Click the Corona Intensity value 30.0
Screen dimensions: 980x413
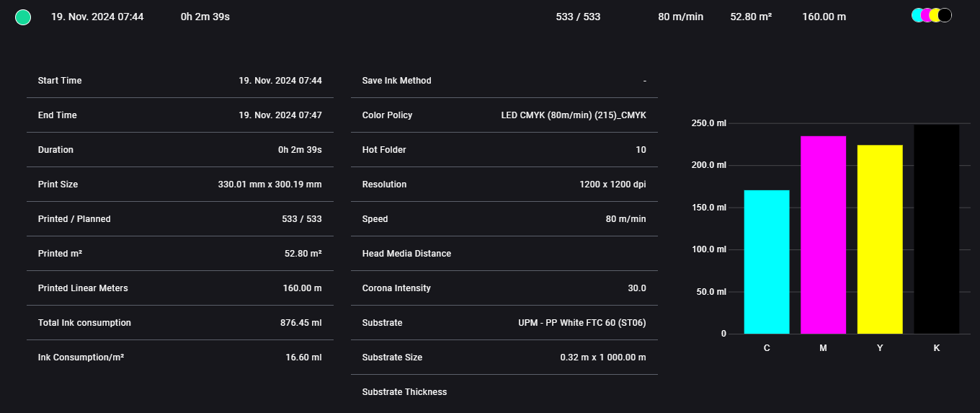coord(636,288)
